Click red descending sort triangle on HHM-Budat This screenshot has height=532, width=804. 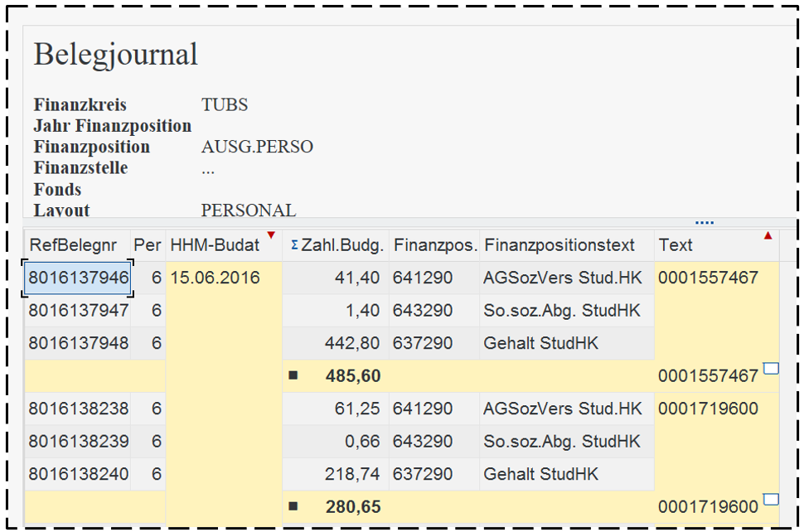pos(271,236)
